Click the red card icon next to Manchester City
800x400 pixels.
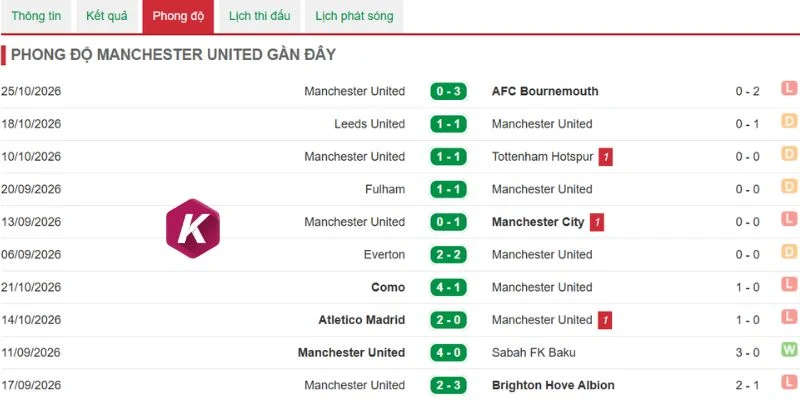click(597, 222)
